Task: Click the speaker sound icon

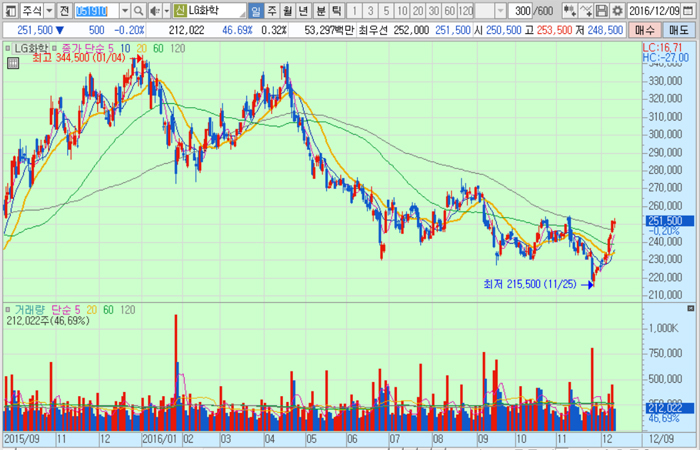Action: [155, 10]
